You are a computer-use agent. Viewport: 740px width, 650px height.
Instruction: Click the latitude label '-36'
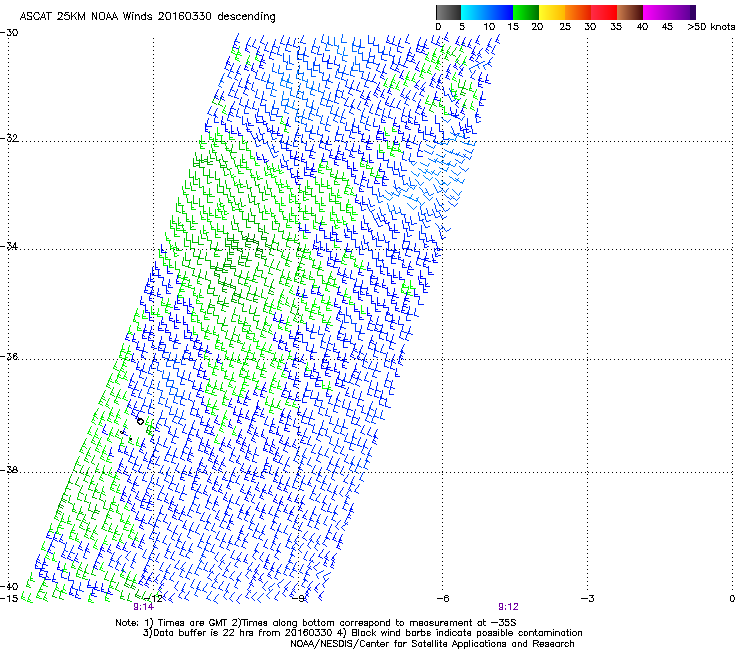pyautogui.click(x=9, y=356)
